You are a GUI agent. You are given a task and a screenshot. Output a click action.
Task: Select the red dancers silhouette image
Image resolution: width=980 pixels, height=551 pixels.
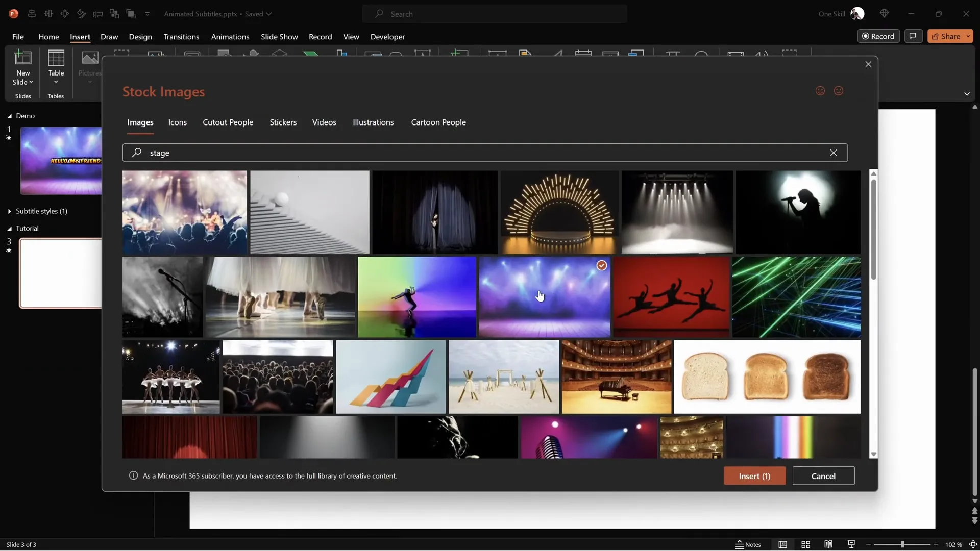click(x=671, y=297)
